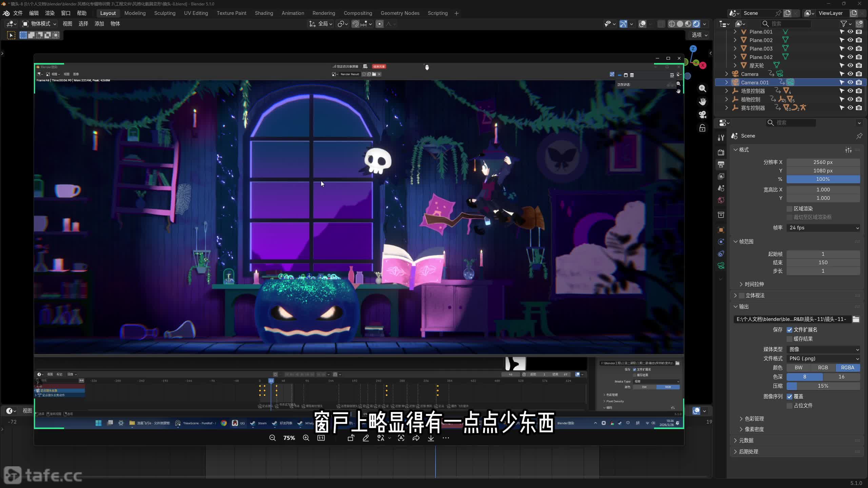Click the edit pencil icon in image viewer
The width and height of the screenshot is (868, 488).
point(366,438)
